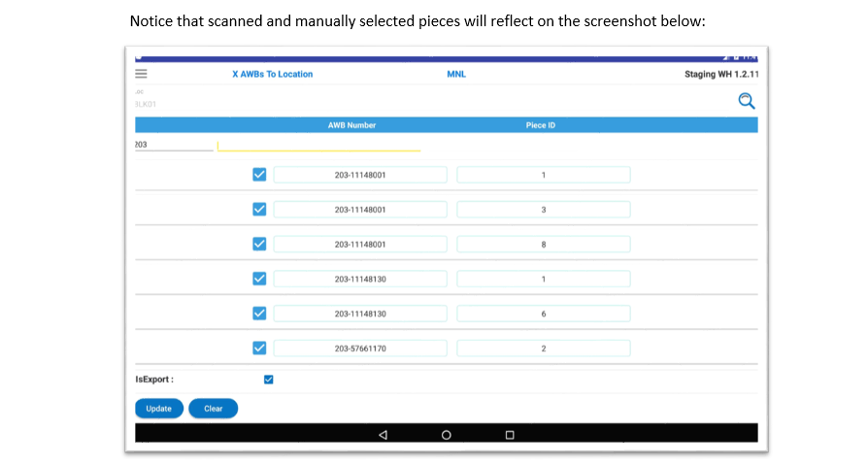Click the IsExport label
This screenshot has height=466, width=868.
point(154,380)
